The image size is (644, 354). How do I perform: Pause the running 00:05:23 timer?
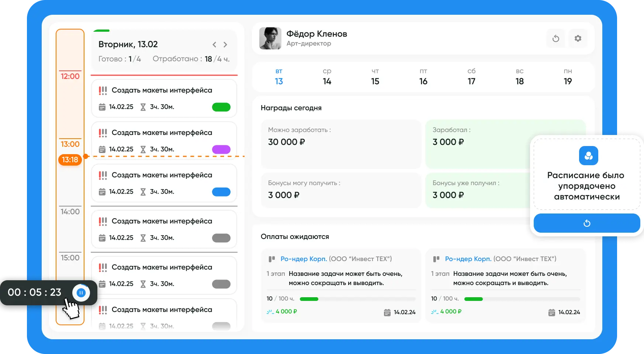point(81,293)
